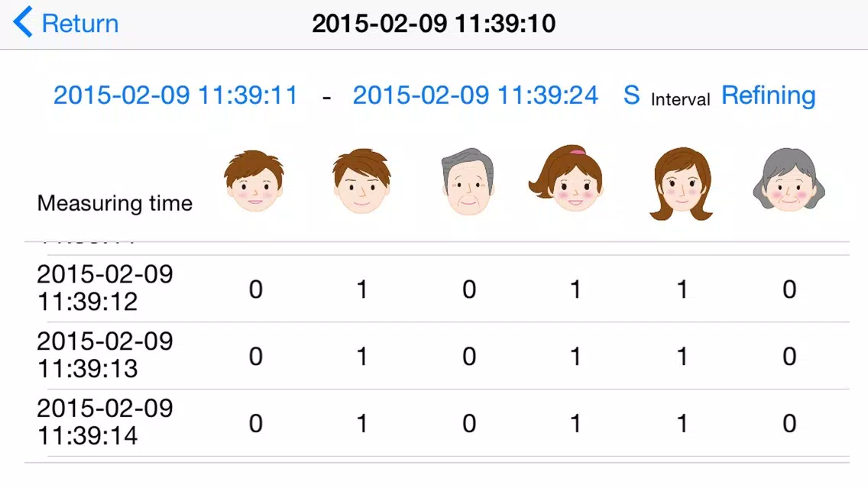Select the 11:39:14 measurement row timestamp
The width and height of the screenshot is (868, 488).
[x=105, y=422]
